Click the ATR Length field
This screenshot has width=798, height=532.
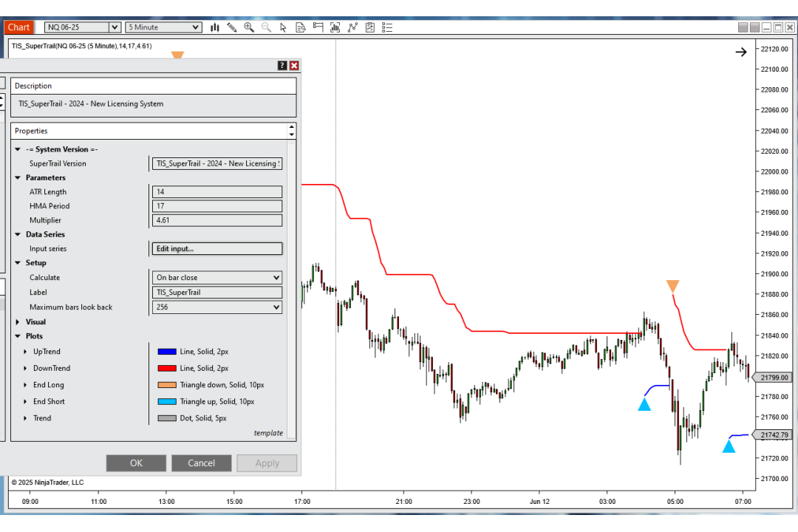217,192
